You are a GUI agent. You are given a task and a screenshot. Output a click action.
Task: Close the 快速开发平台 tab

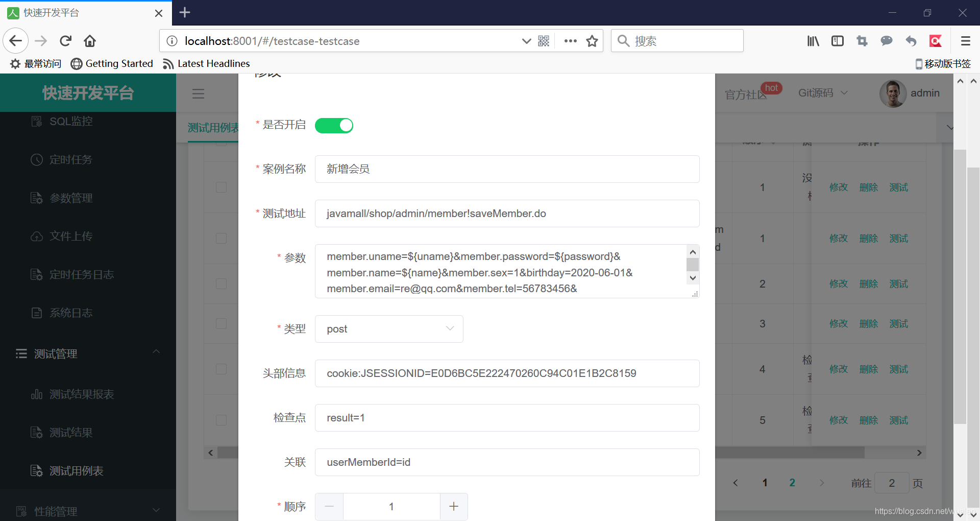point(159,13)
